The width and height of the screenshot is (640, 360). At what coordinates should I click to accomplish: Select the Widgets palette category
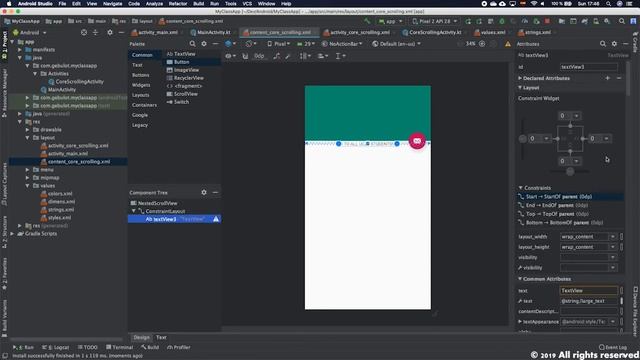pos(141,85)
